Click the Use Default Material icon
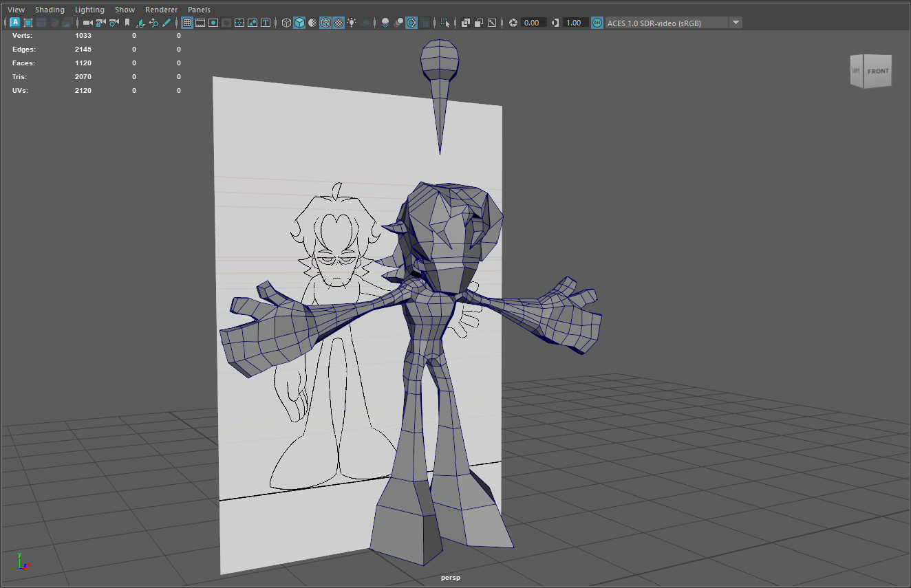911x588 pixels. pyautogui.click(x=312, y=23)
